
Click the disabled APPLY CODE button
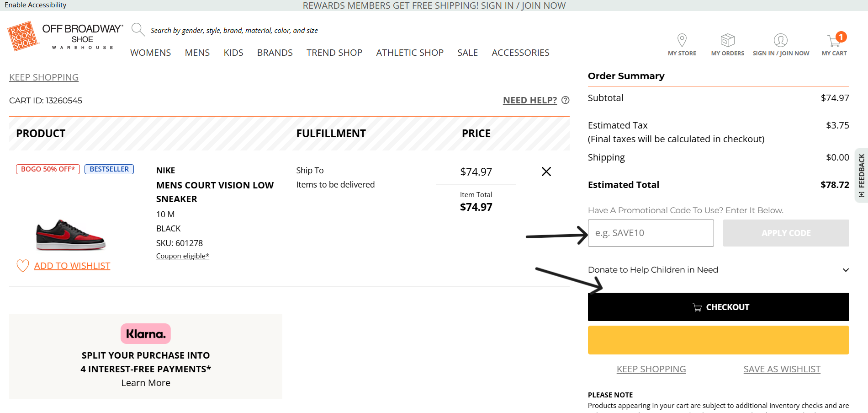(786, 233)
